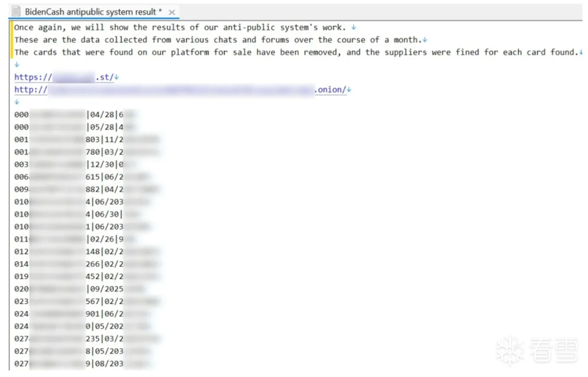Click the row containing "567|02/2"
This screenshot has height=377, width=588.
click(87, 302)
